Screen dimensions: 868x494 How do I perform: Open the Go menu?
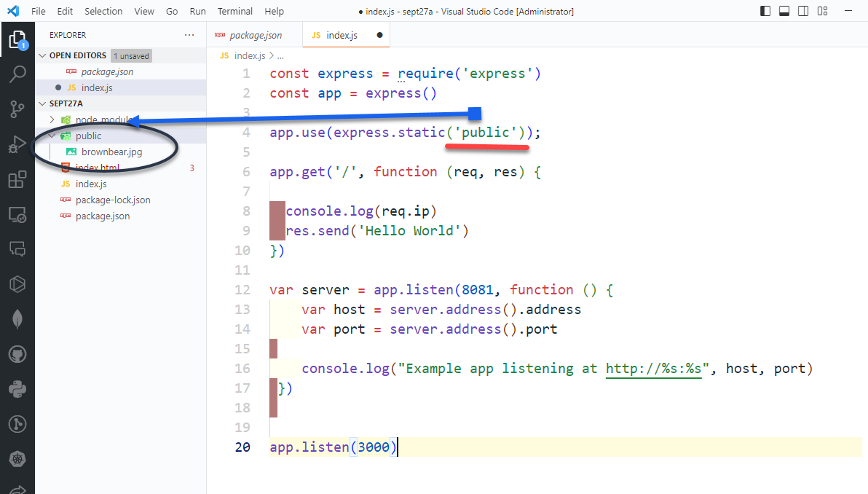pyautogui.click(x=172, y=11)
